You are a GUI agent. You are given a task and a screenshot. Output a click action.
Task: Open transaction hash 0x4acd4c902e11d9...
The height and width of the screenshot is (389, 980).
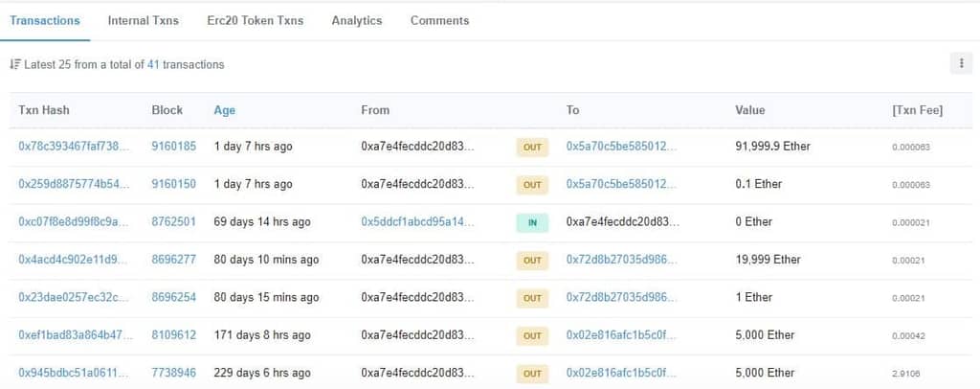(75, 260)
